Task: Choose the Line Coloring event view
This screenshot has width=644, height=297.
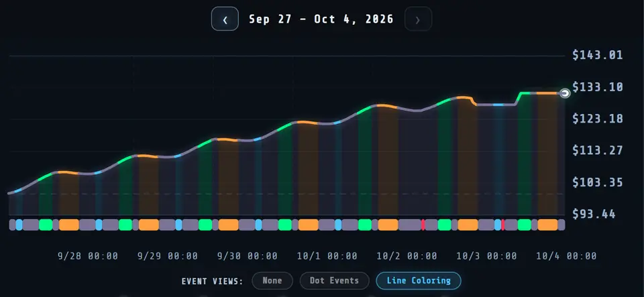Action: 419,281
